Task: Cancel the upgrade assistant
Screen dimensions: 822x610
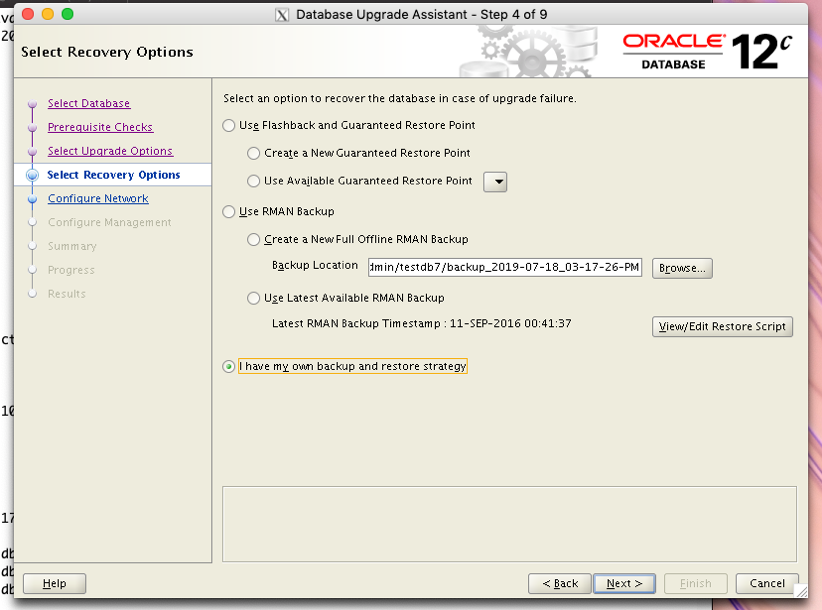Action: pos(767,583)
